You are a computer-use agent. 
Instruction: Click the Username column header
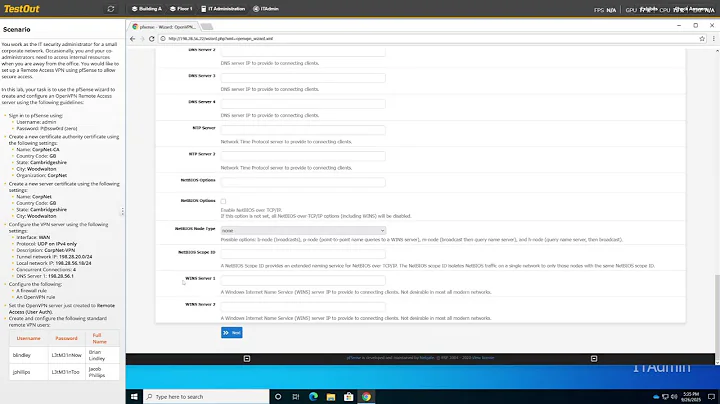(28, 338)
